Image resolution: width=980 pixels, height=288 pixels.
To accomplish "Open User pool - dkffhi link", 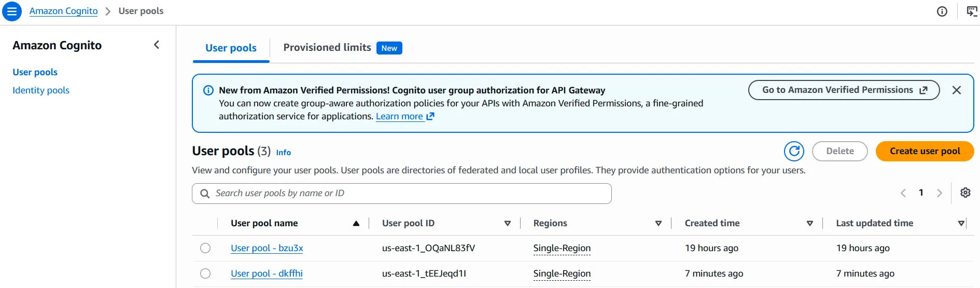I will pos(267,273).
